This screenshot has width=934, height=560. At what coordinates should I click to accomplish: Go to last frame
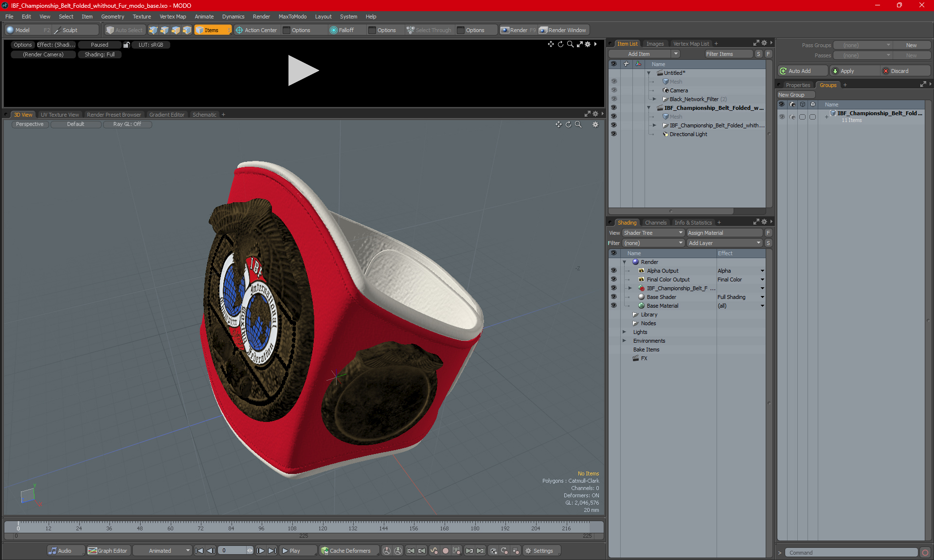(272, 551)
